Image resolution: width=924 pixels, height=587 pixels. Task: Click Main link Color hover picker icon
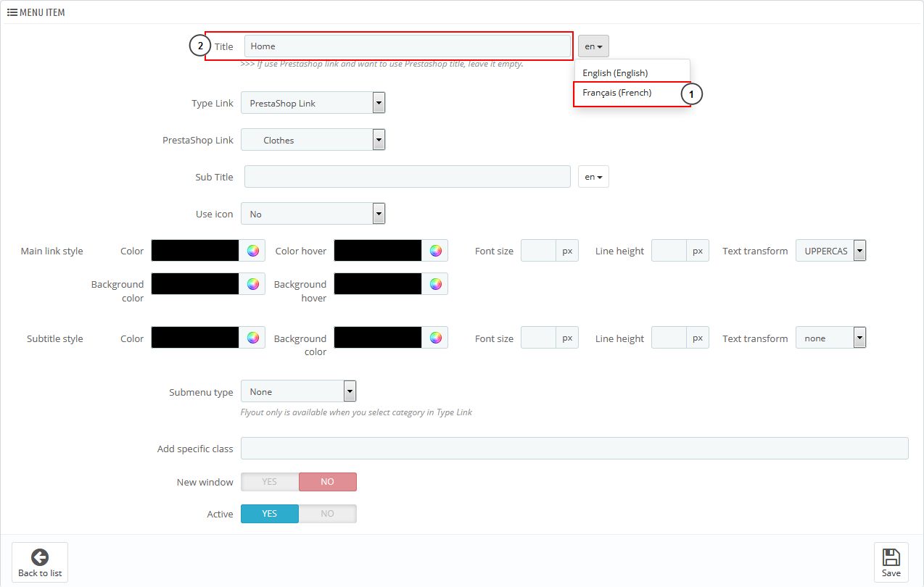coord(435,251)
